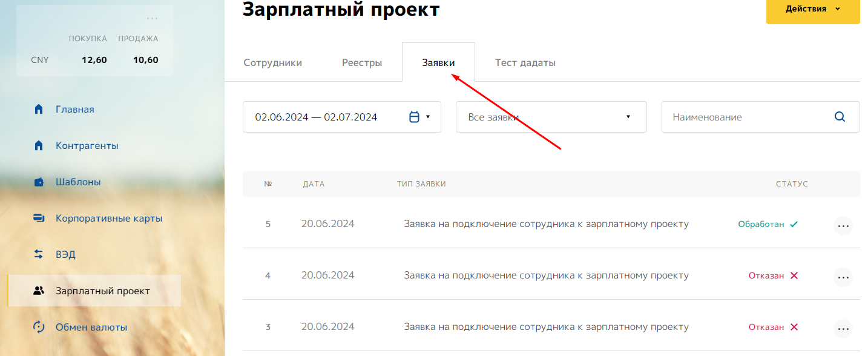The width and height of the screenshot is (868, 356).
Task: Click the ВЭД arrows icon
Action: pyautogui.click(x=39, y=255)
